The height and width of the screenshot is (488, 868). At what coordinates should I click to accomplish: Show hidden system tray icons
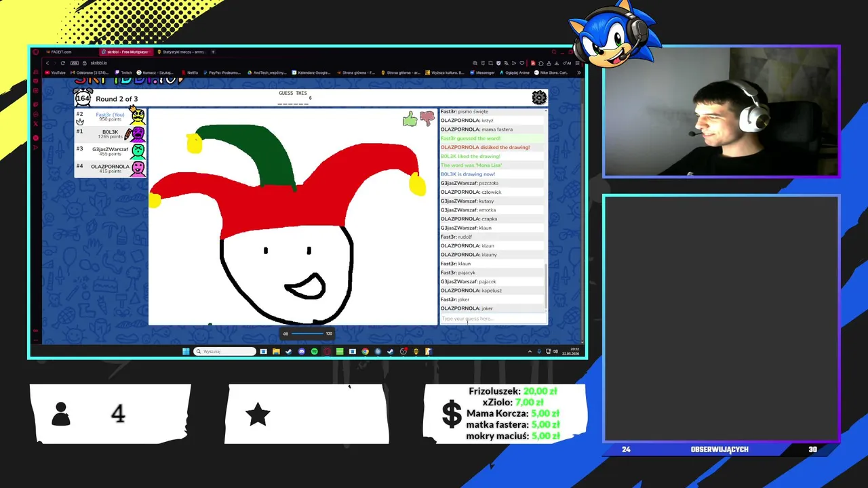tap(530, 351)
